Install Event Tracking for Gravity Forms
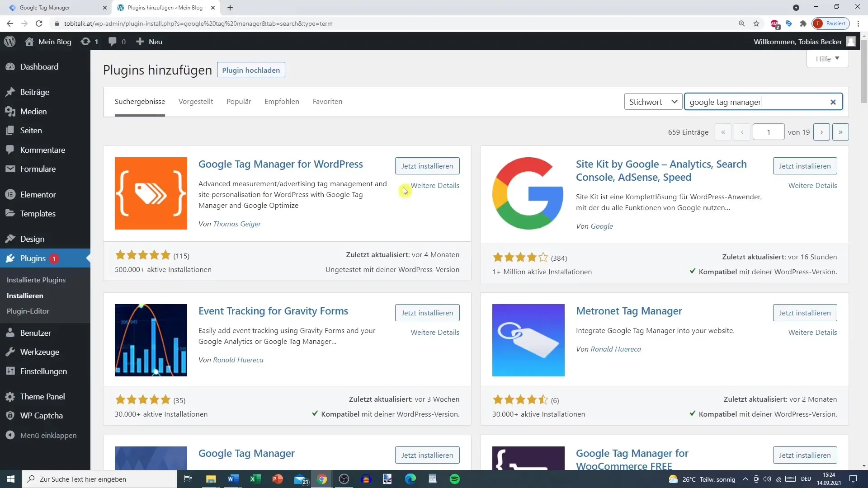 (x=427, y=313)
